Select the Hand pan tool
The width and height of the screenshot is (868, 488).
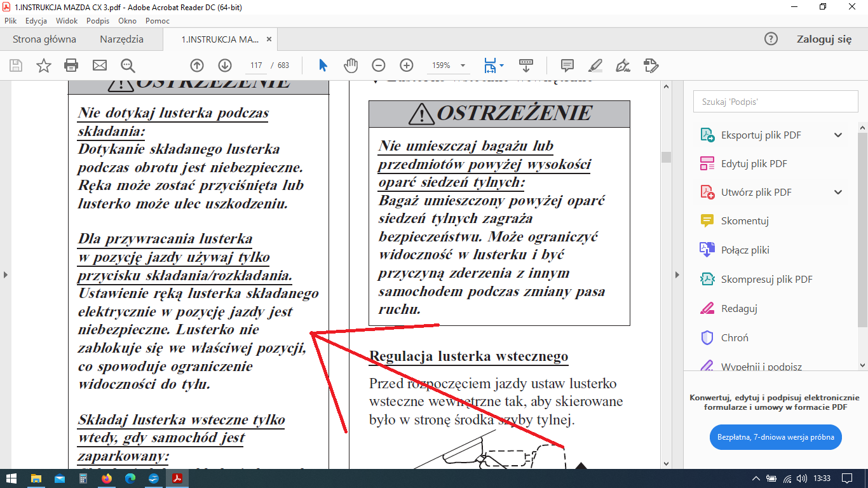coord(351,65)
